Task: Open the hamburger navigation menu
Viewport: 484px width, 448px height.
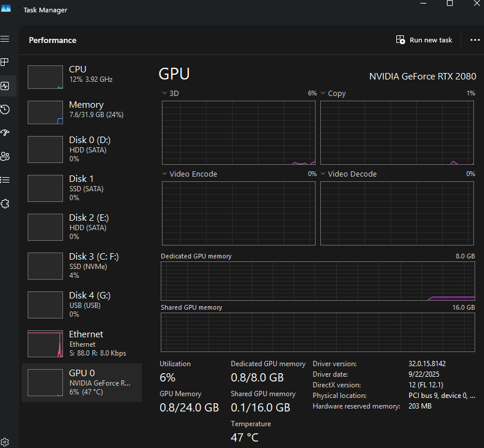Action: [x=5, y=39]
